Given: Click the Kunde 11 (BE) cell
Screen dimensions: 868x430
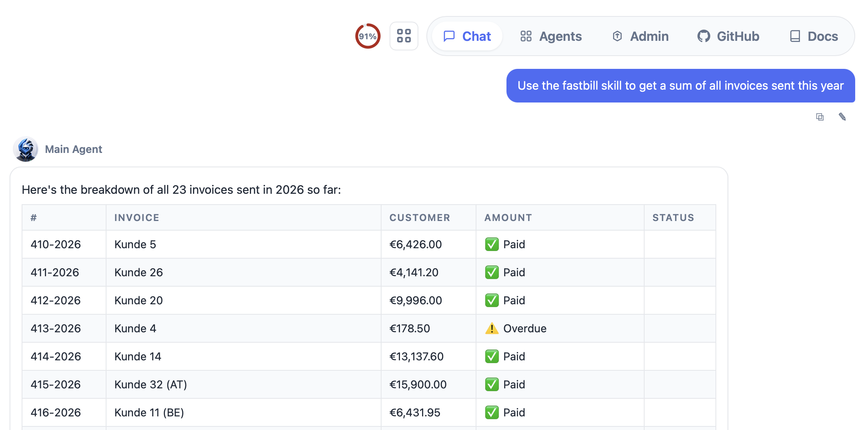Looking at the screenshot, I should tap(243, 412).
